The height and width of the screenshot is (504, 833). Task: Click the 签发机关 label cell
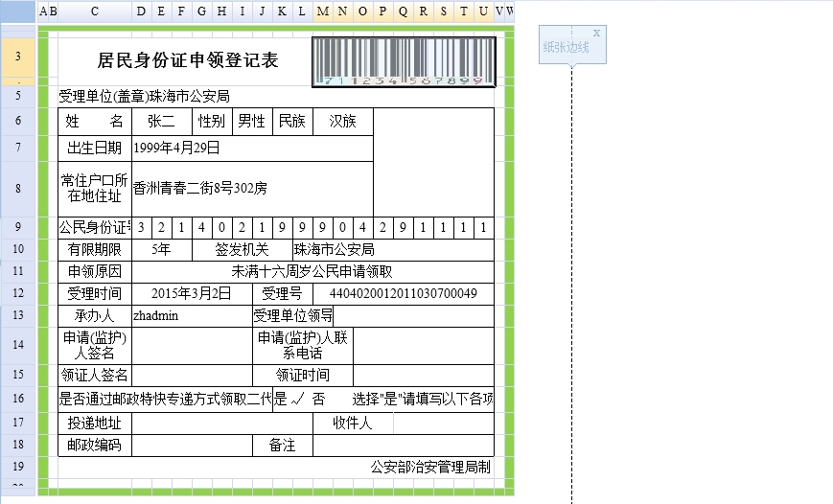(243, 250)
